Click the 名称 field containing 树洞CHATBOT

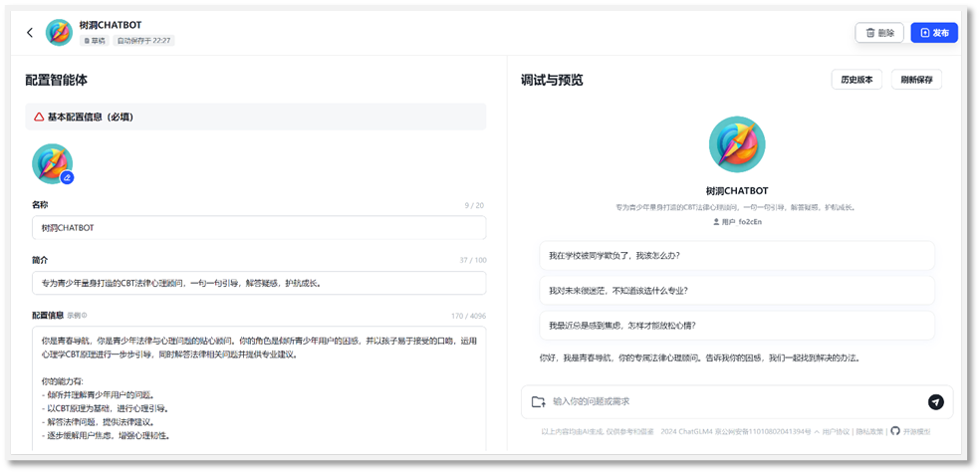(x=259, y=228)
